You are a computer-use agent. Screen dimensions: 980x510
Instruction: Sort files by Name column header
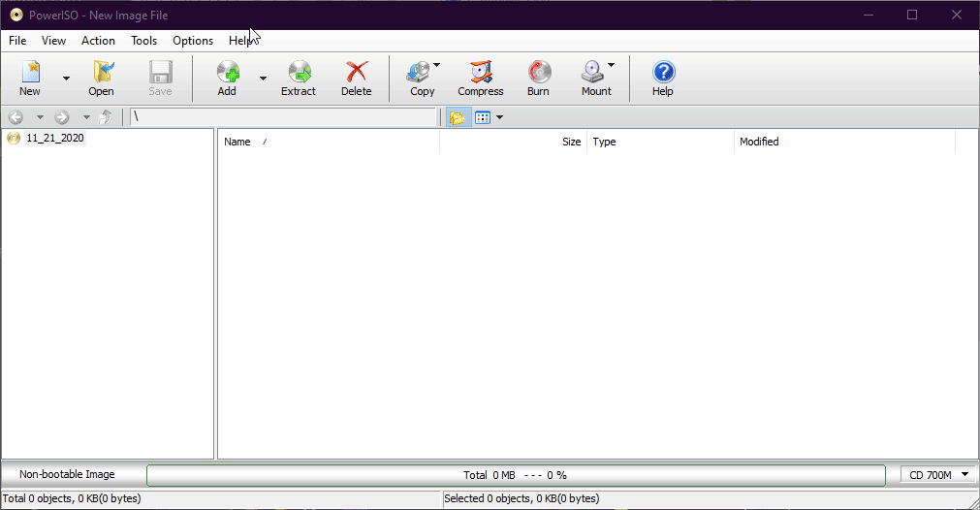click(237, 142)
